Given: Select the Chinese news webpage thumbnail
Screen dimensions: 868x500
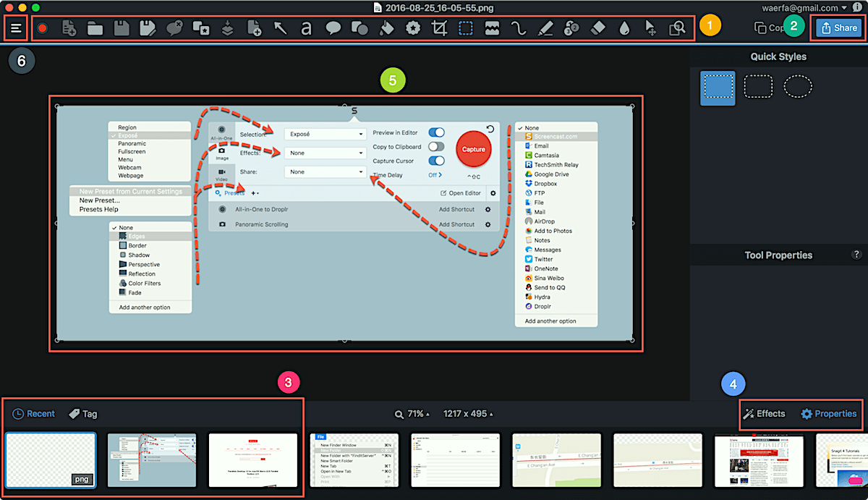Looking at the screenshot, I should pyautogui.click(x=759, y=460).
